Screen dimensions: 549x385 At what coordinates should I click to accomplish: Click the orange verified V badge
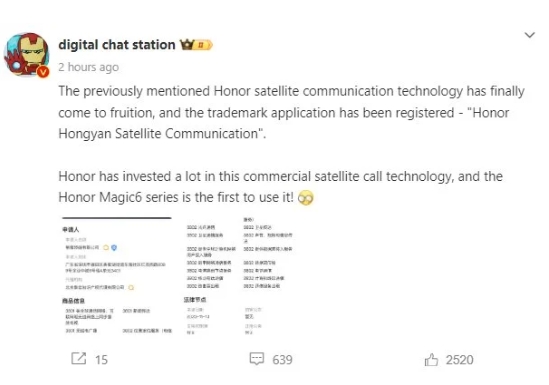coord(43,72)
